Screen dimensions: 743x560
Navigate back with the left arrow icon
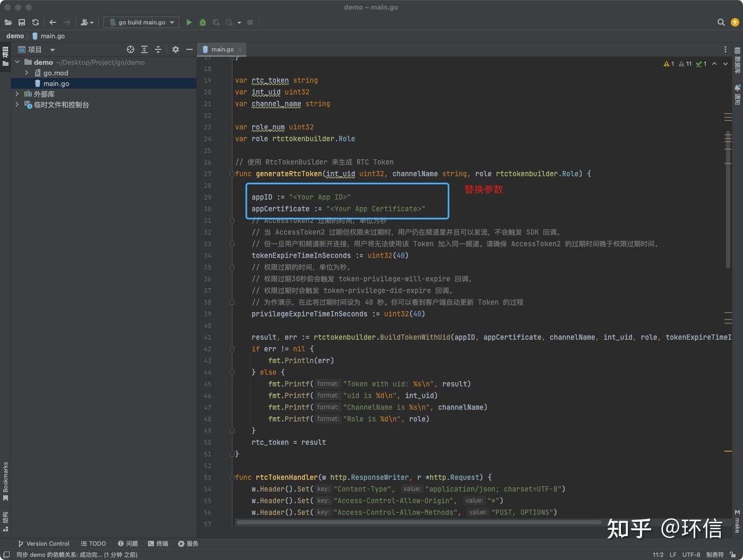click(x=53, y=22)
